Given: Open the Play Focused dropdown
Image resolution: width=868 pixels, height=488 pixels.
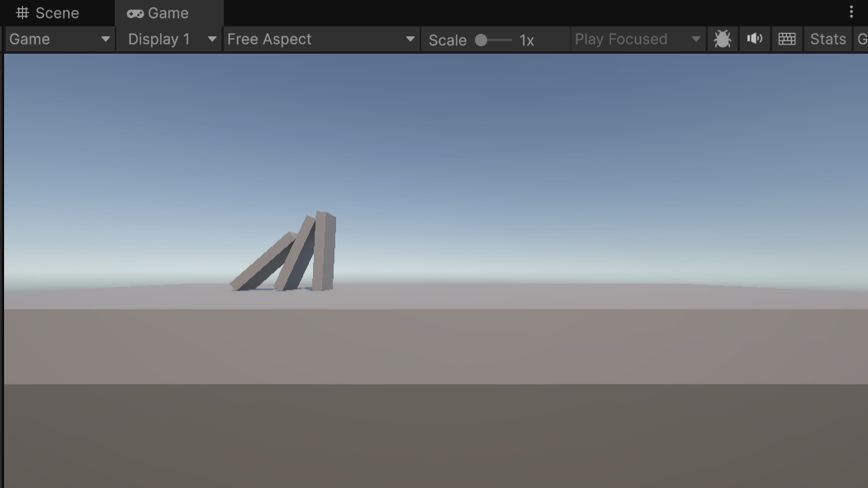Looking at the screenshot, I should coord(638,39).
